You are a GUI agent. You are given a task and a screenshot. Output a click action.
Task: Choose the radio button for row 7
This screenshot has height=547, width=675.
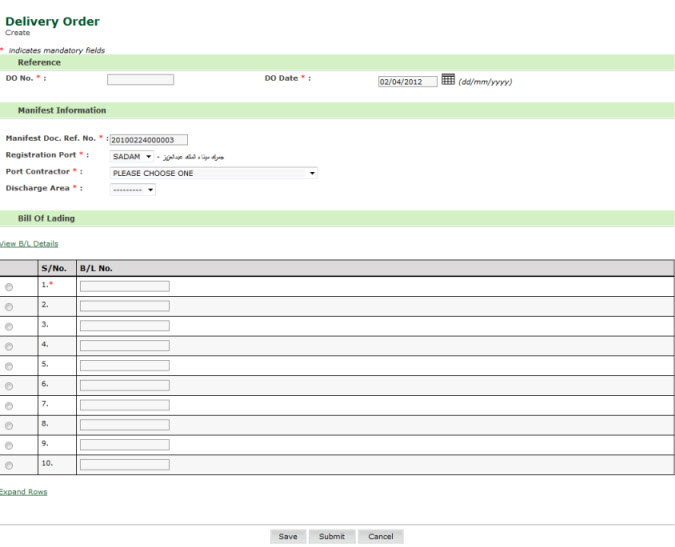point(9,406)
